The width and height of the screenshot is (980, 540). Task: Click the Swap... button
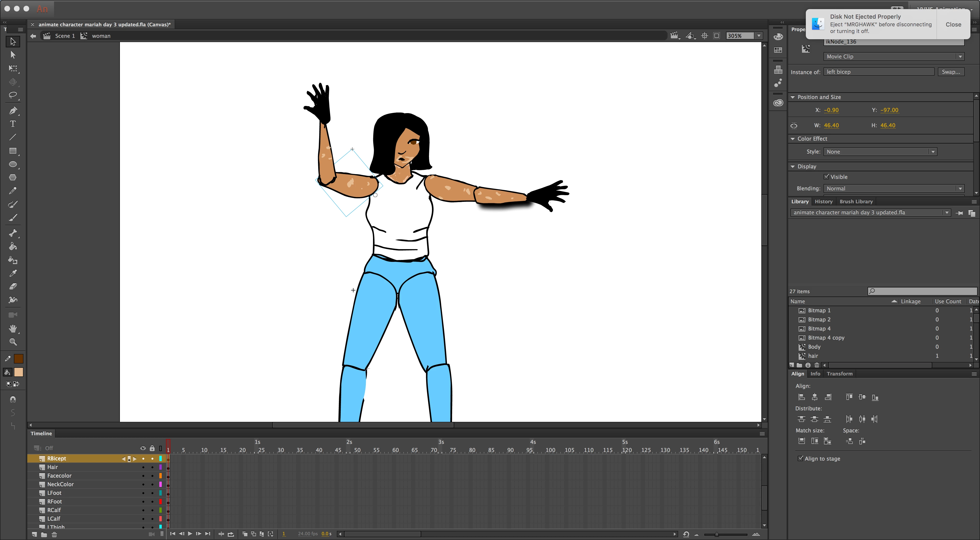click(951, 72)
